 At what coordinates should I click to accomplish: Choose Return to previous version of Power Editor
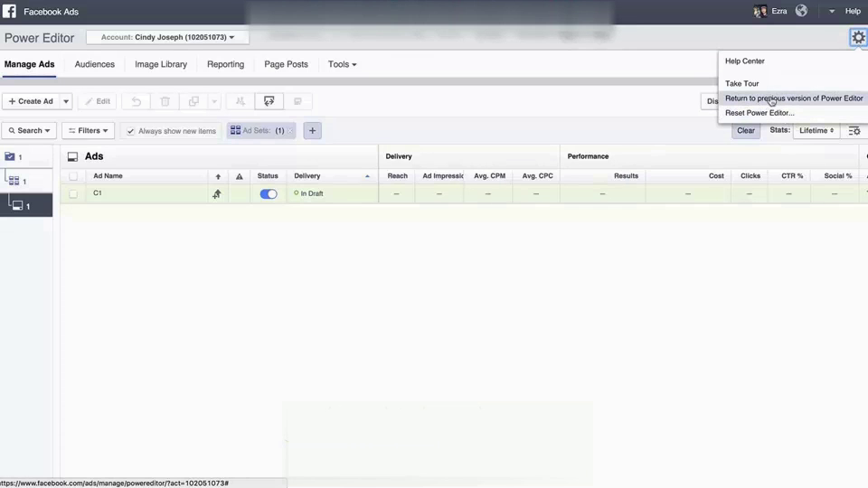pyautogui.click(x=793, y=99)
